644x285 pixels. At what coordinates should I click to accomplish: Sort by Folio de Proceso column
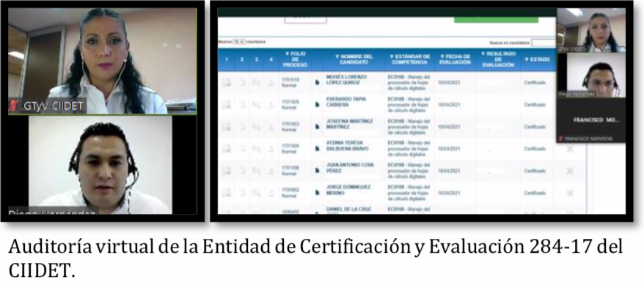(295, 59)
